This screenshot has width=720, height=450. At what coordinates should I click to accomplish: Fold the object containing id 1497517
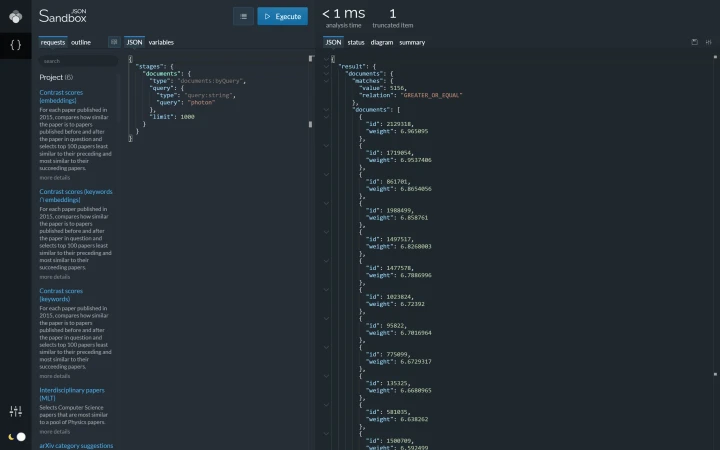[326, 232]
